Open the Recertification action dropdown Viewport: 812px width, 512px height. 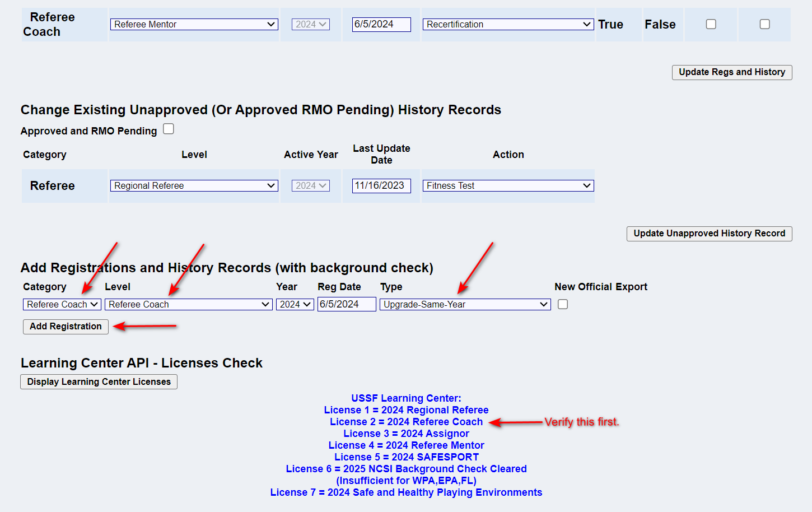pyautogui.click(x=508, y=24)
